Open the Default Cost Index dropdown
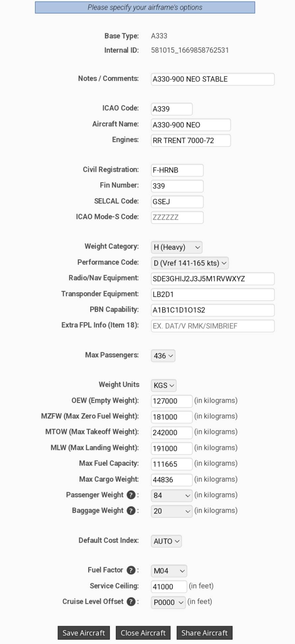Screen dimensions: 295x644 pos(166,541)
